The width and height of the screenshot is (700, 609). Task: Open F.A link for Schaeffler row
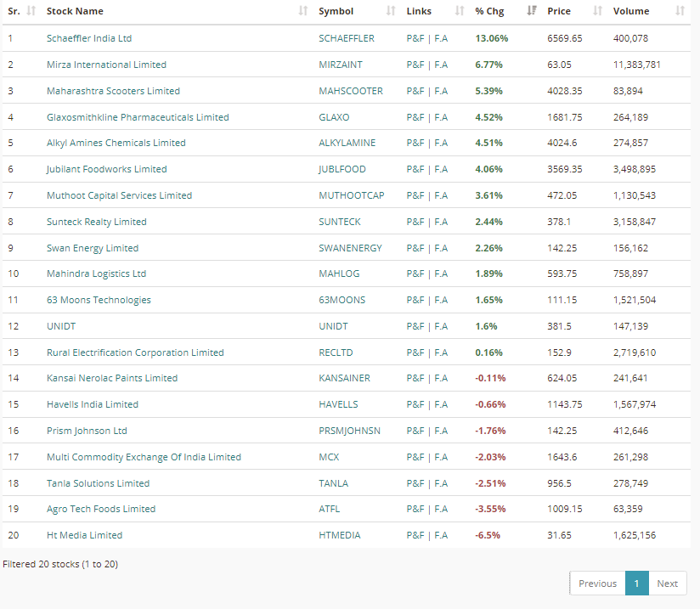441,38
